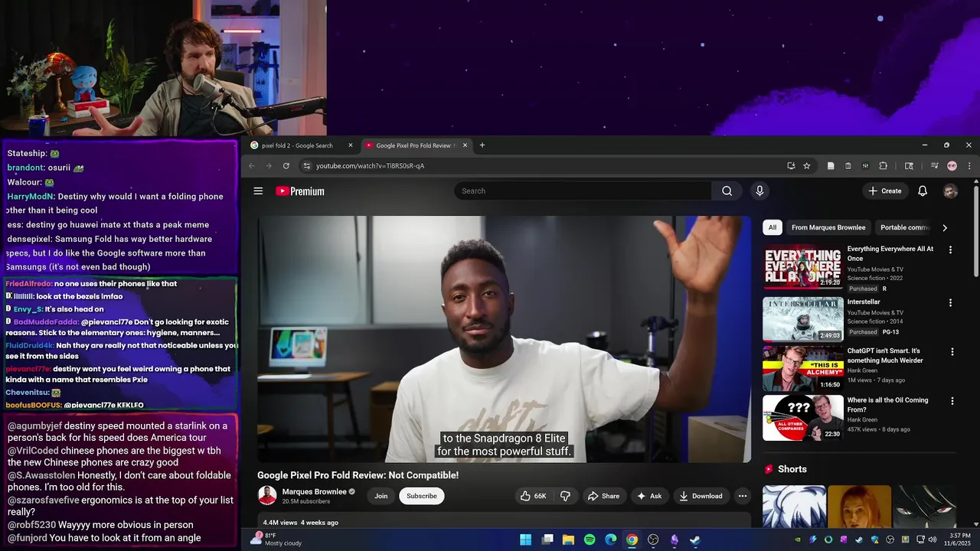Subscribe to Marques Brownlee
This screenshot has width=980, height=551.
pos(421,496)
